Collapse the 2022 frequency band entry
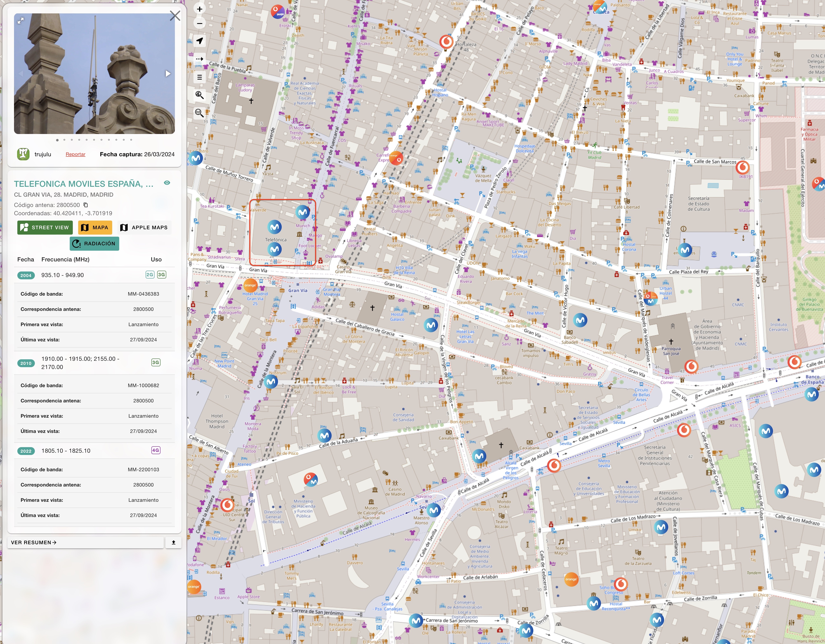 coord(94,451)
